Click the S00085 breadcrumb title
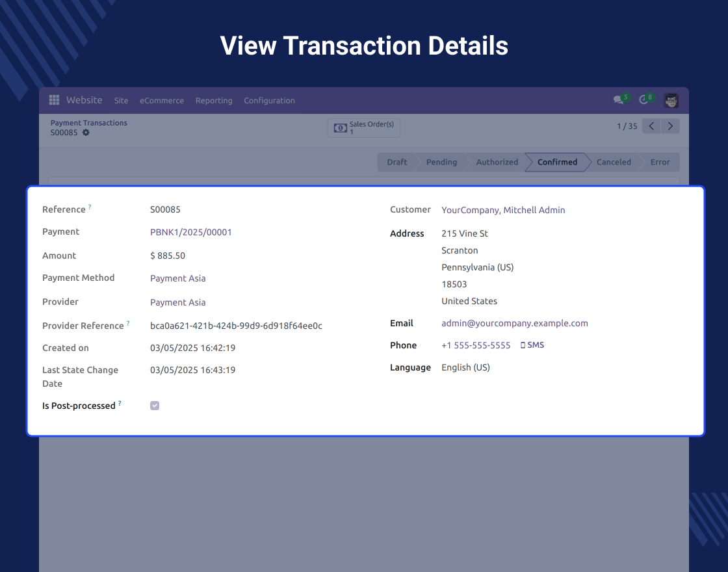Viewport: 728px width, 572px height. coord(64,133)
